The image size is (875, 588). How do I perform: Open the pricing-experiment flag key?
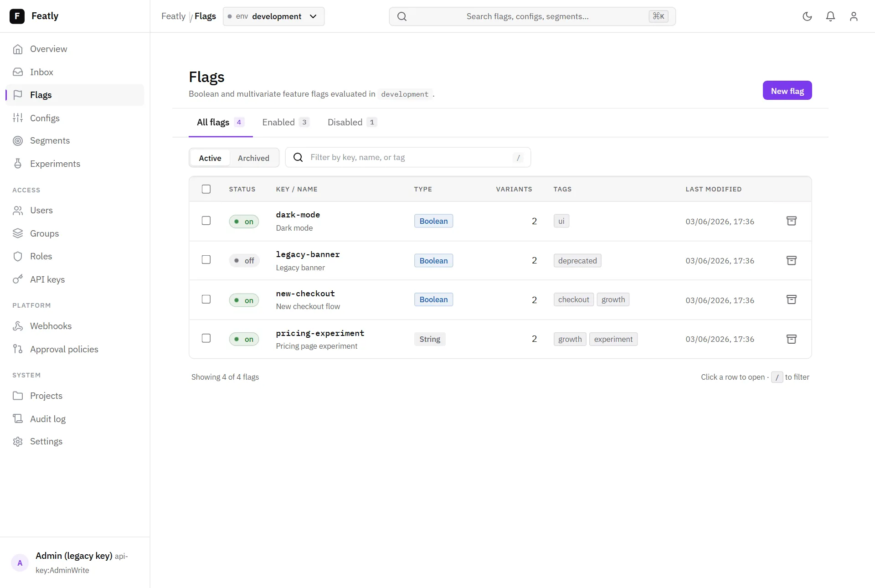(x=320, y=333)
